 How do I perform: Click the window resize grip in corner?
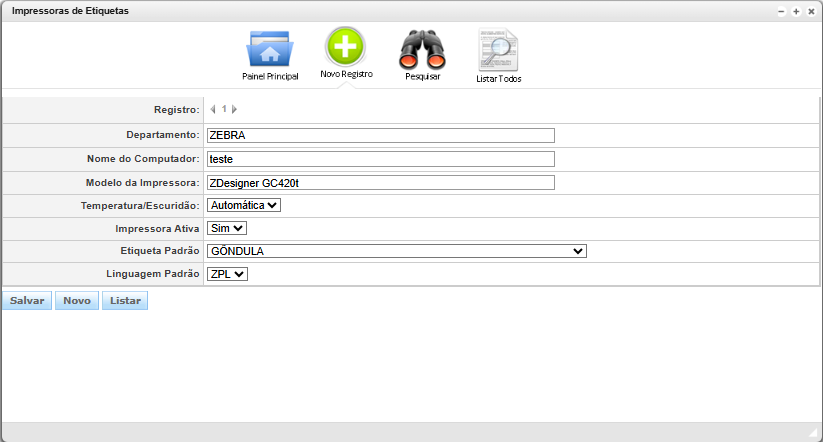812,432
